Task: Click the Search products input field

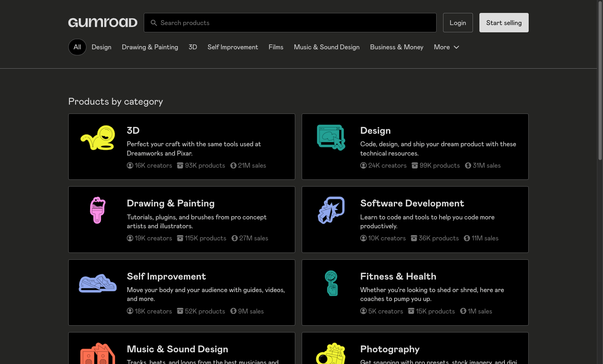Action: 290,23
